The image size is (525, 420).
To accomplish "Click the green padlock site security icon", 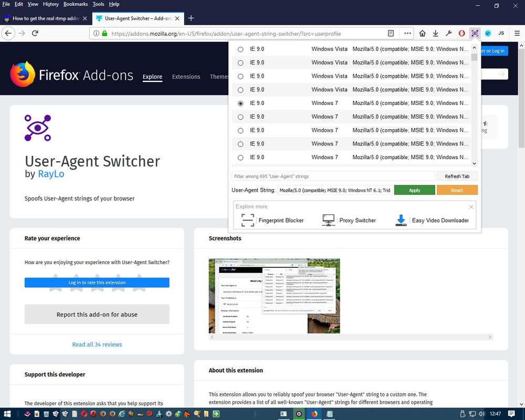I will pyautogui.click(x=104, y=33).
